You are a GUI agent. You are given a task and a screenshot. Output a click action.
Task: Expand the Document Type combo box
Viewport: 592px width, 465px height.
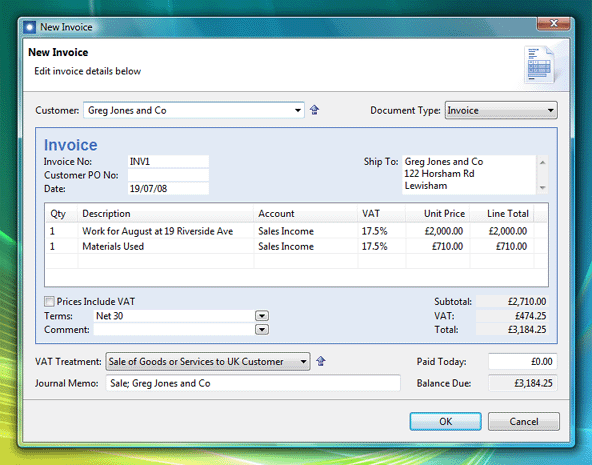point(550,110)
